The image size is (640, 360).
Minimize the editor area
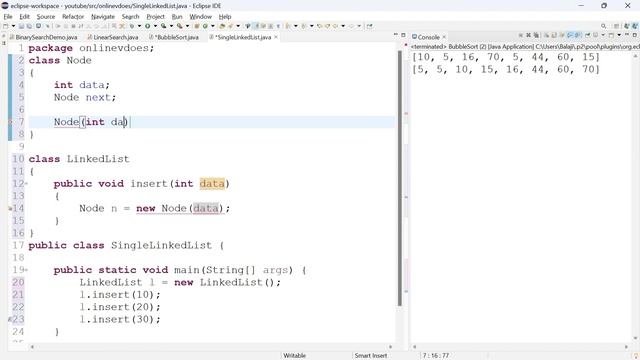pyautogui.click(x=396, y=35)
